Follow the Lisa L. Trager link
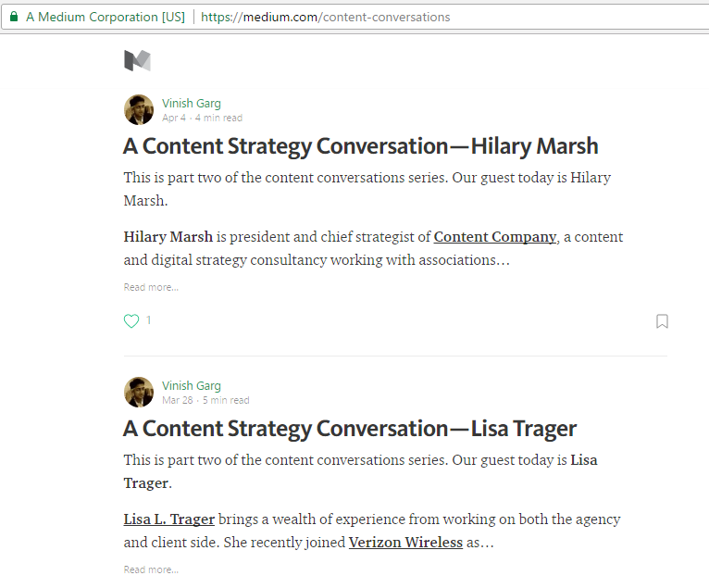 pos(169,519)
